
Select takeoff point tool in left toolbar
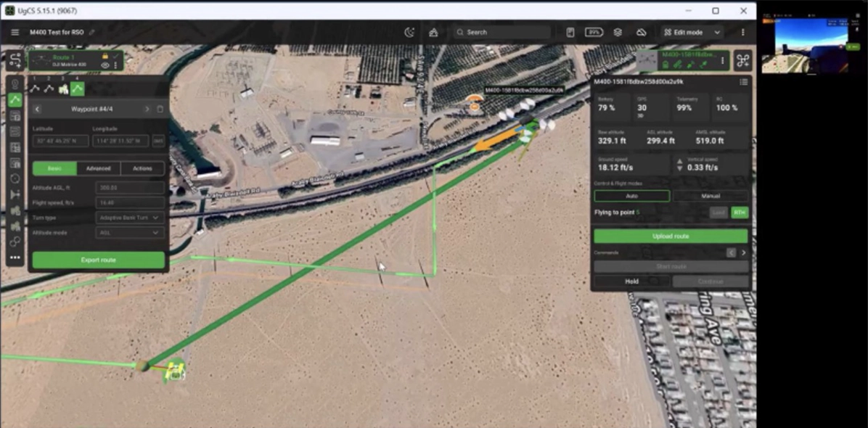15,84
